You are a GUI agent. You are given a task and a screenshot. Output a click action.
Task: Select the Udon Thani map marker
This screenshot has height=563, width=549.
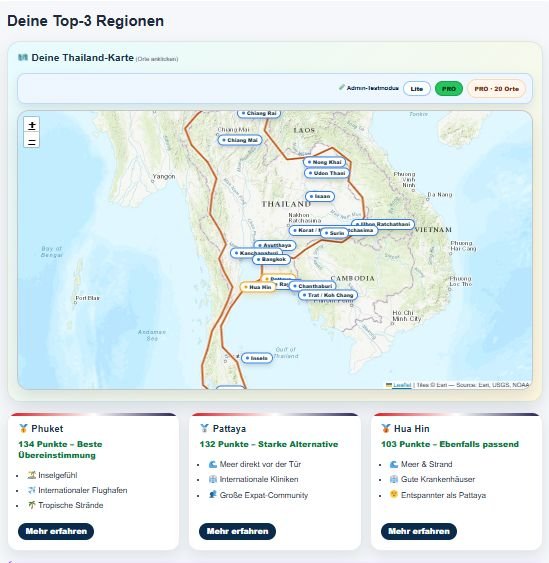coord(326,173)
